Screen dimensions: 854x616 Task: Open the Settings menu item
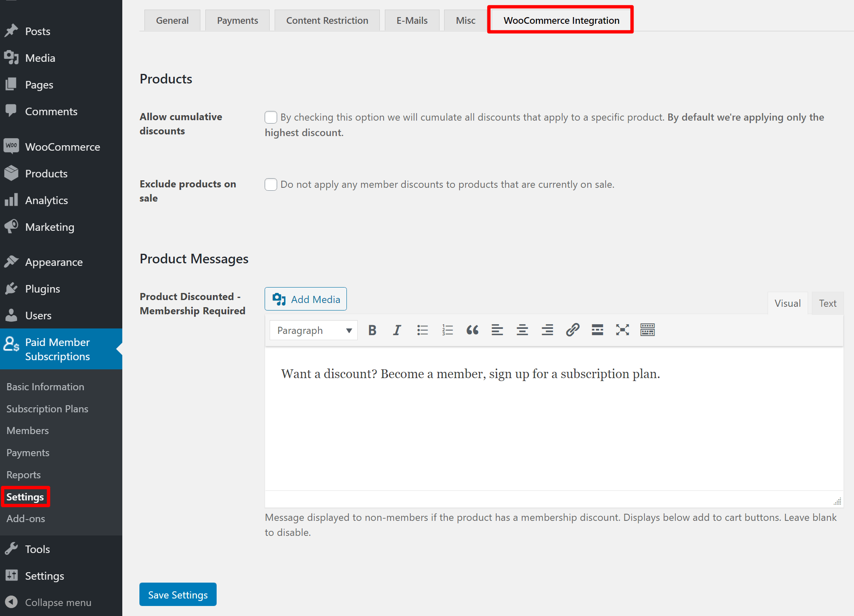point(25,497)
